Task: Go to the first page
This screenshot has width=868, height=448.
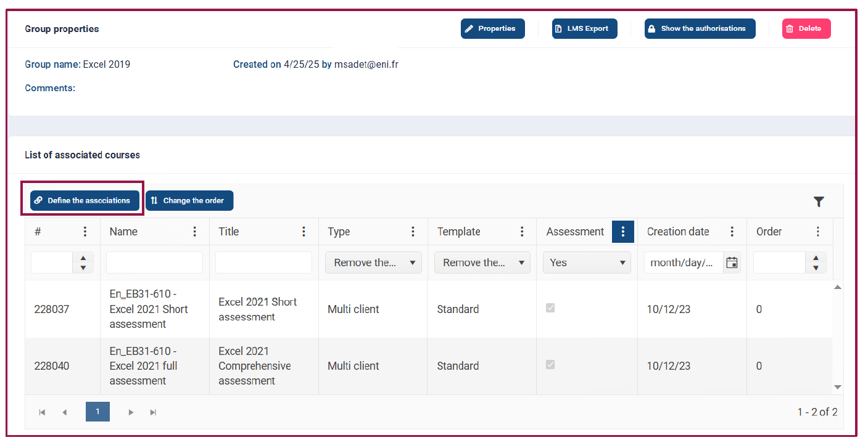Action: tap(42, 412)
